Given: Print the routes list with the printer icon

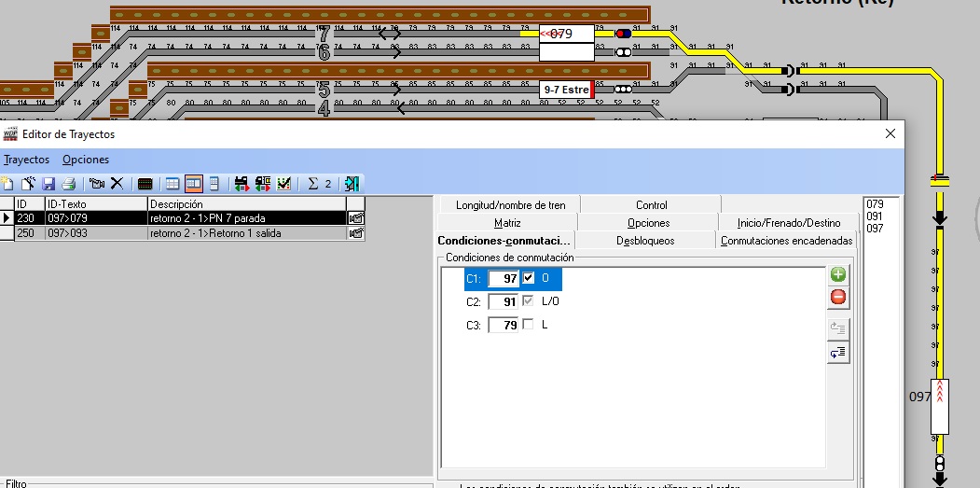Looking at the screenshot, I should pyautogui.click(x=69, y=183).
